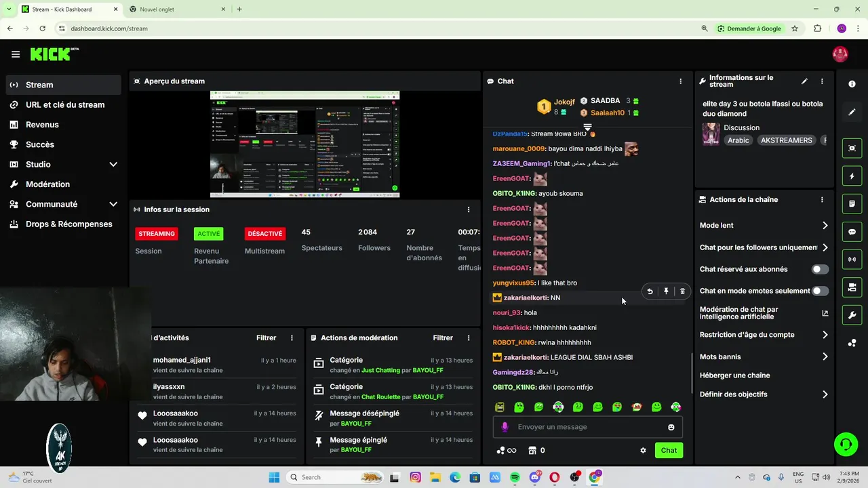Viewport: 868px width, 488px height.
Task: Bookmark the page with the star icon
Action: pos(795,28)
